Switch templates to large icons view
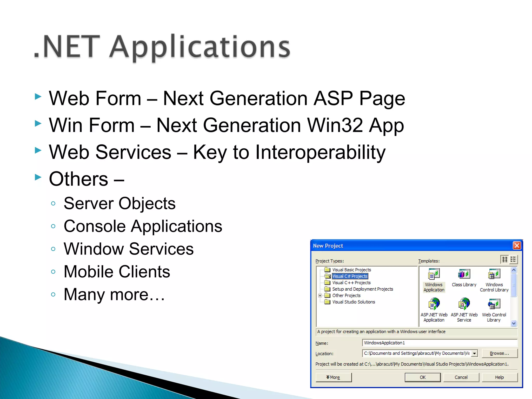 (x=505, y=260)
